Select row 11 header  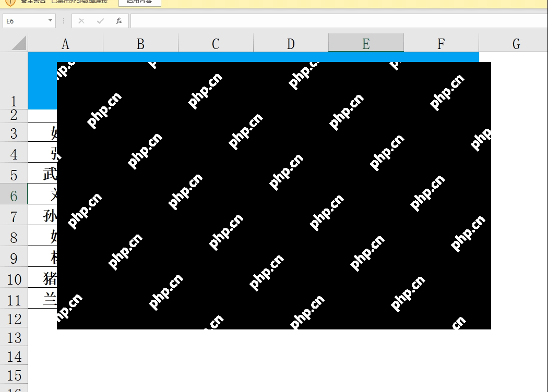tap(14, 298)
